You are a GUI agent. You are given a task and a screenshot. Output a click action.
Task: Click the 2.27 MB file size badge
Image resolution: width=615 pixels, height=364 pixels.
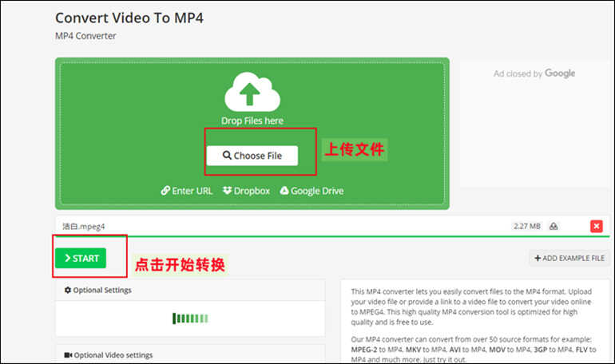526,226
